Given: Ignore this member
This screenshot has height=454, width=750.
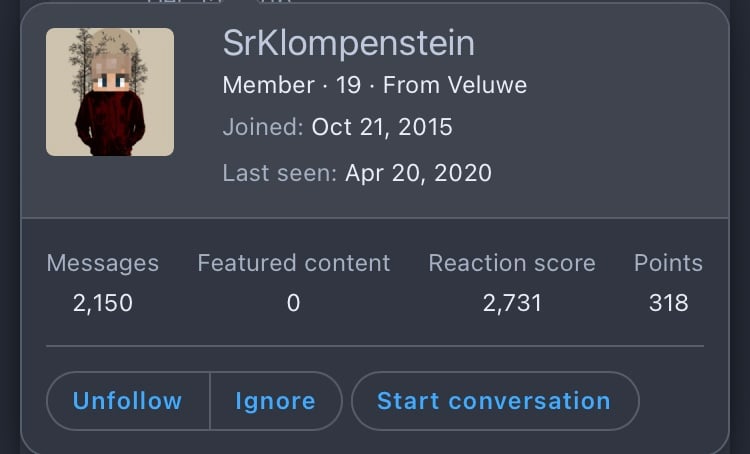Looking at the screenshot, I should [276, 401].
